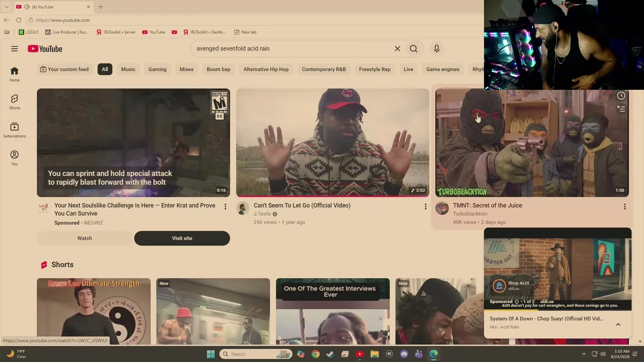Open J.Tesfa channel avatar
Image resolution: width=644 pixels, height=362 pixels.
pos(243,208)
